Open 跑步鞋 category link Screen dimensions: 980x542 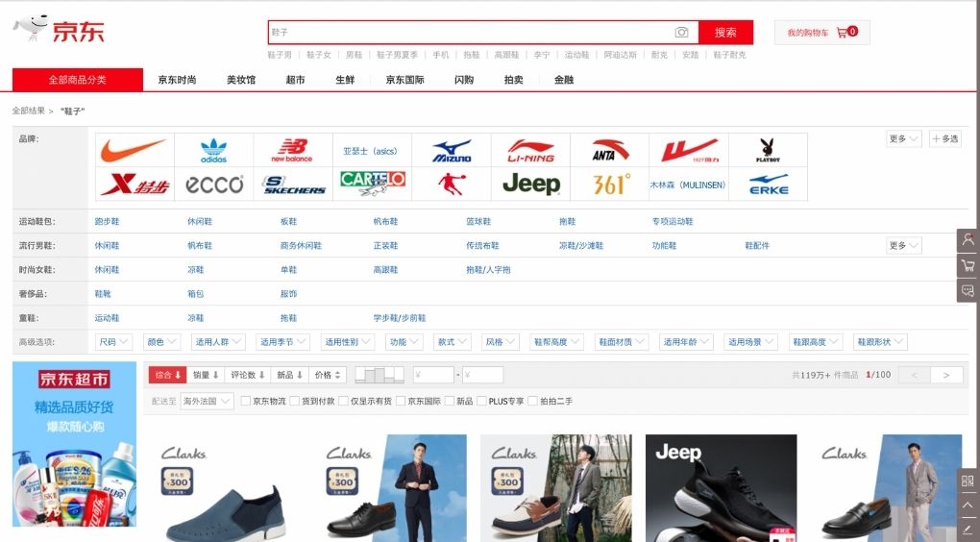[x=107, y=221]
